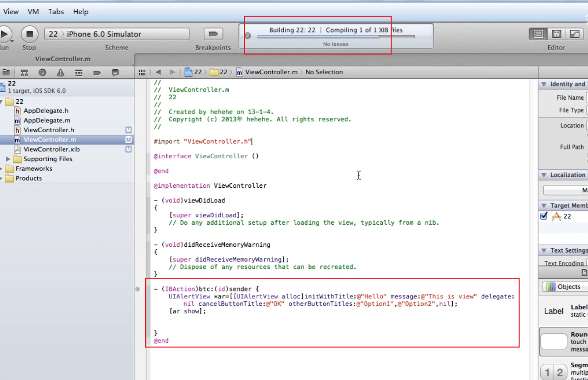Stop the running build
The width and height of the screenshot is (588, 380).
pos(29,34)
